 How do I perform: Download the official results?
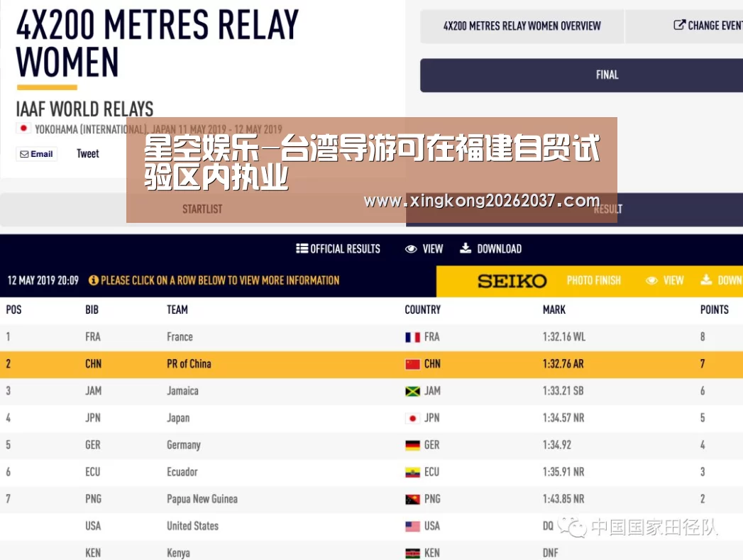coord(499,248)
